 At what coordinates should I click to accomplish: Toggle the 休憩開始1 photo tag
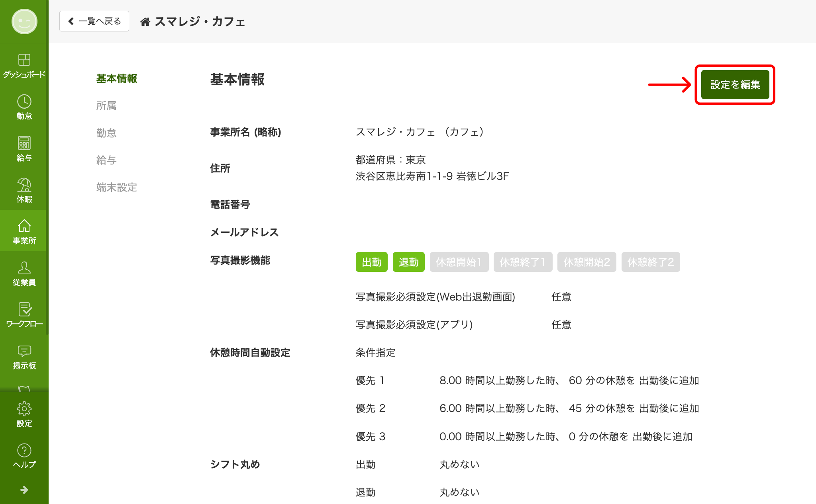pyautogui.click(x=459, y=262)
